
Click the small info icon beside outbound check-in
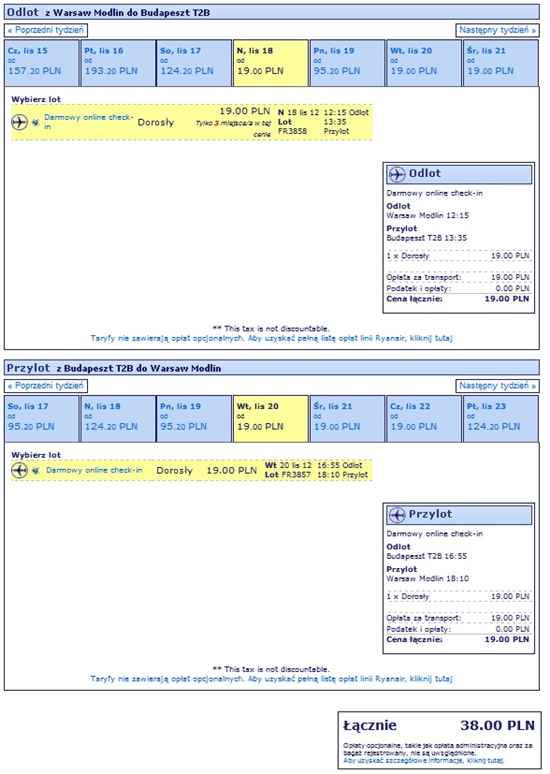click(36, 122)
